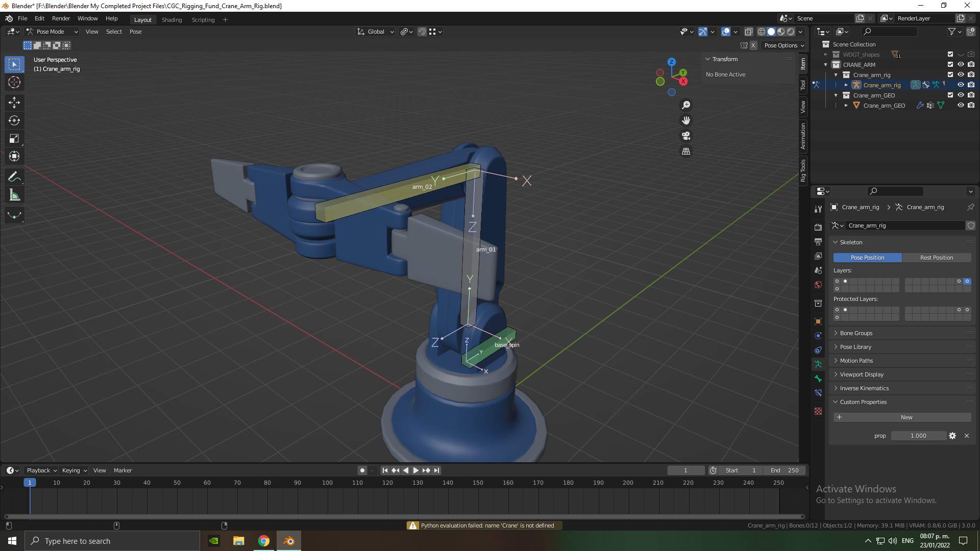Uncheck the CRANE_ARM collection checkbox

(x=950, y=64)
